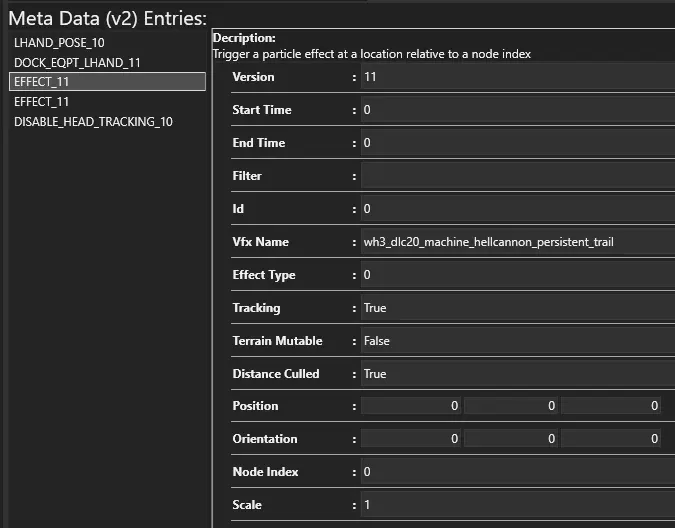Focus the Start Time input field
Image resolution: width=675 pixels, height=528 pixels.
[517, 110]
